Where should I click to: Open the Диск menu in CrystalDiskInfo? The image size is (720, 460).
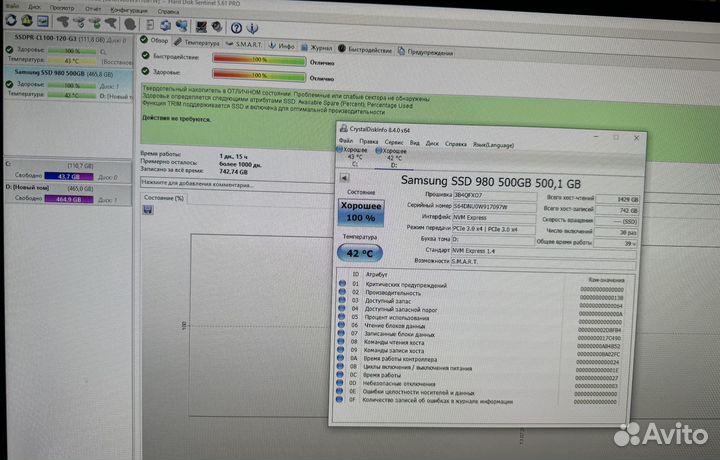click(432, 143)
